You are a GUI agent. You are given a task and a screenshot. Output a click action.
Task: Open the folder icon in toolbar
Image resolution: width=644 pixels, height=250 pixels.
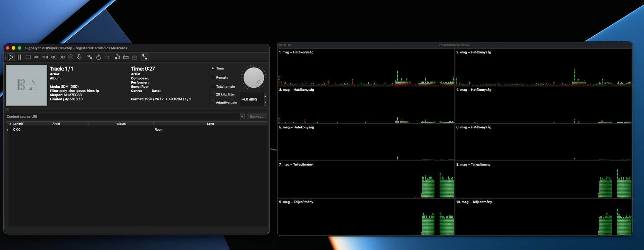[126, 57]
